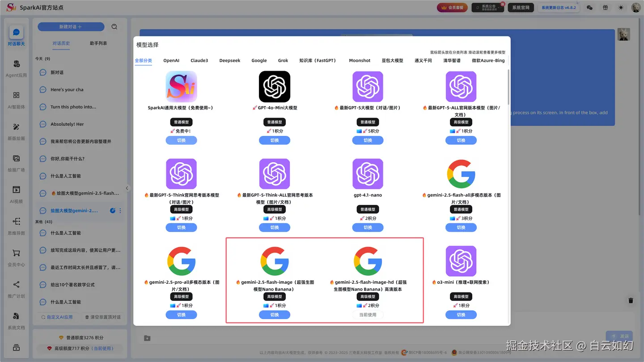Select the Grok category tab
This screenshot has height=362, width=644.
283,60
